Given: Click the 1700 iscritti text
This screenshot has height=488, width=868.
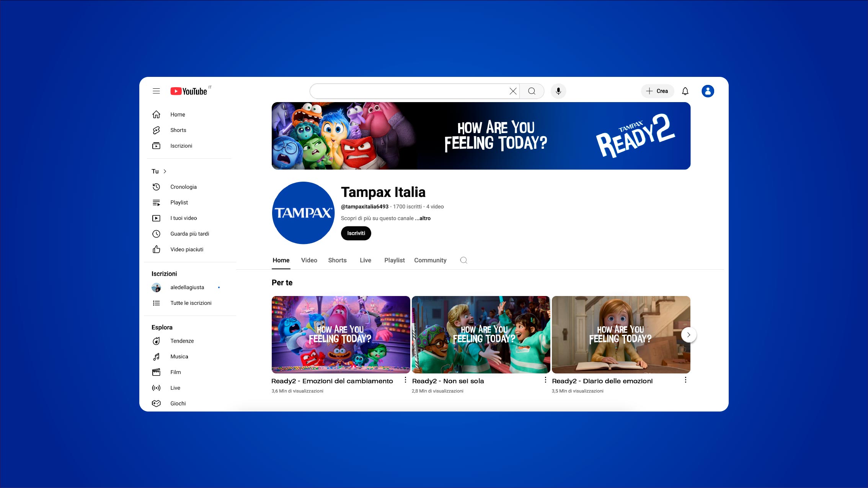Looking at the screenshot, I should point(407,207).
